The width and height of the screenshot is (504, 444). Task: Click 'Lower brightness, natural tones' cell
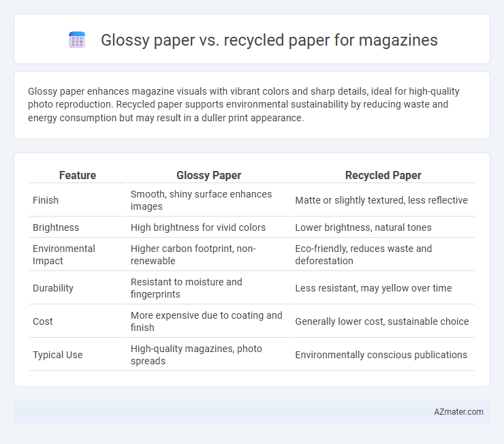(x=383, y=227)
